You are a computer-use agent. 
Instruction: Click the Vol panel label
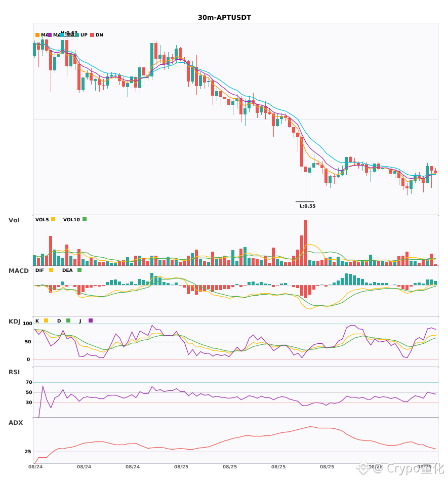coord(14,220)
